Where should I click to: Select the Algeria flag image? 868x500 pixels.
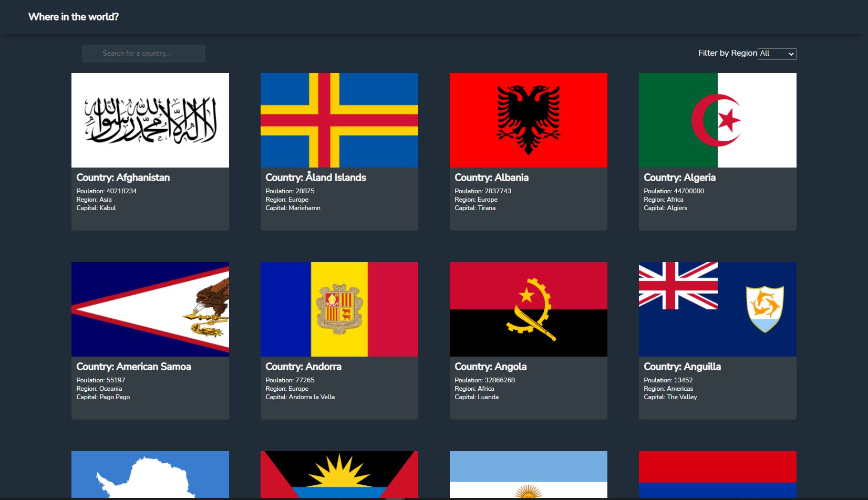(x=718, y=120)
